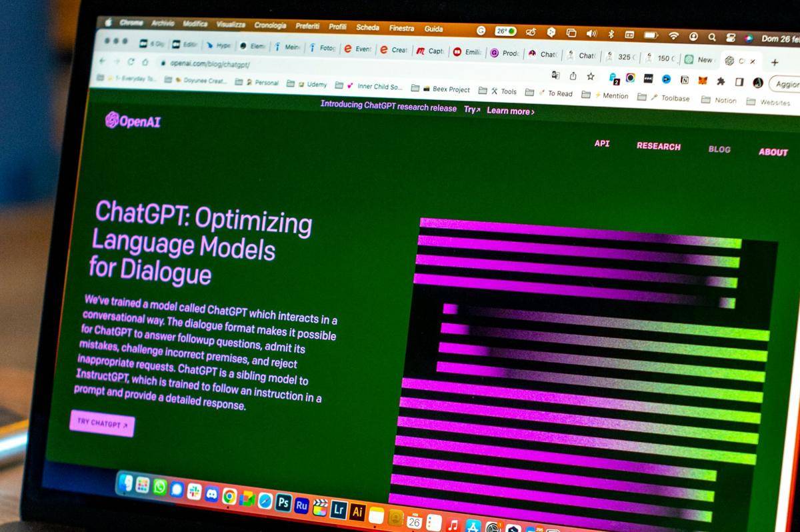Open the Tools bookmarks folder
Screen dimensions: 800x532
click(x=498, y=91)
